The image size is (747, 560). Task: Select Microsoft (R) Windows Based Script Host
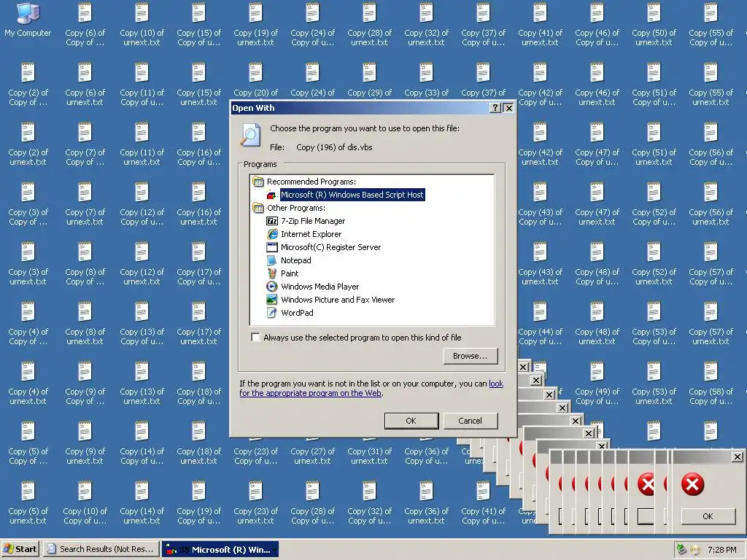pyautogui.click(x=352, y=195)
